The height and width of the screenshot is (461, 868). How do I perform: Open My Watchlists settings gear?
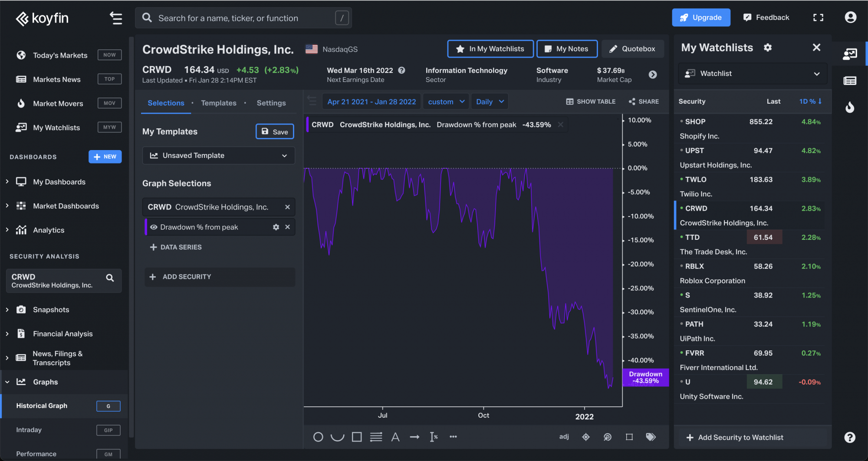coord(768,48)
